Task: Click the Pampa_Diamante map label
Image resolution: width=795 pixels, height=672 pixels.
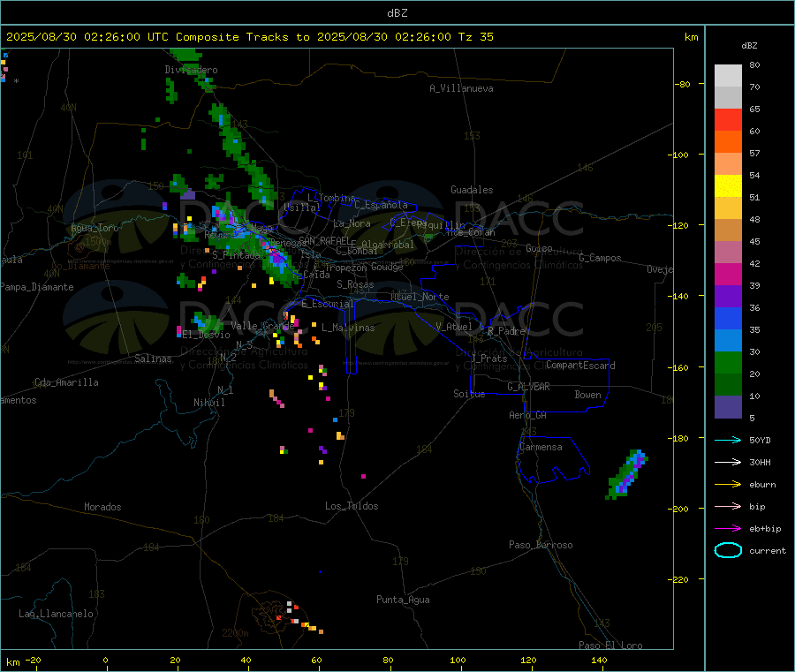Action: [36, 287]
